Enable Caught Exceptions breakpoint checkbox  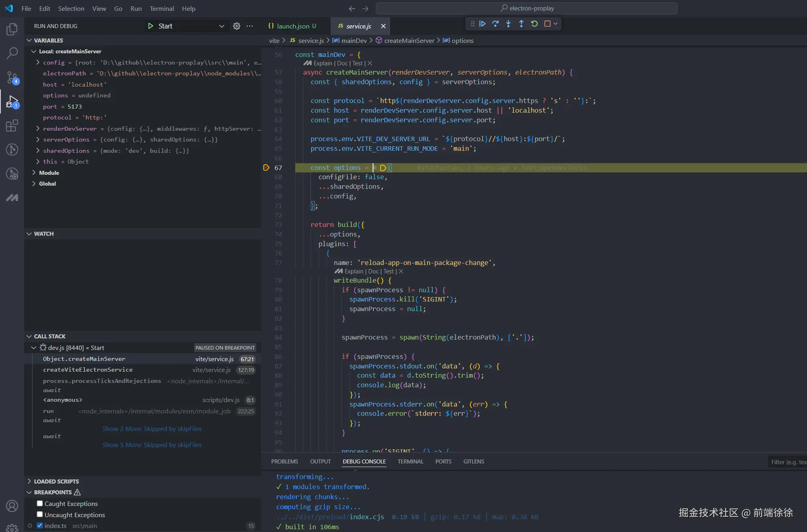tap(40, 504)
